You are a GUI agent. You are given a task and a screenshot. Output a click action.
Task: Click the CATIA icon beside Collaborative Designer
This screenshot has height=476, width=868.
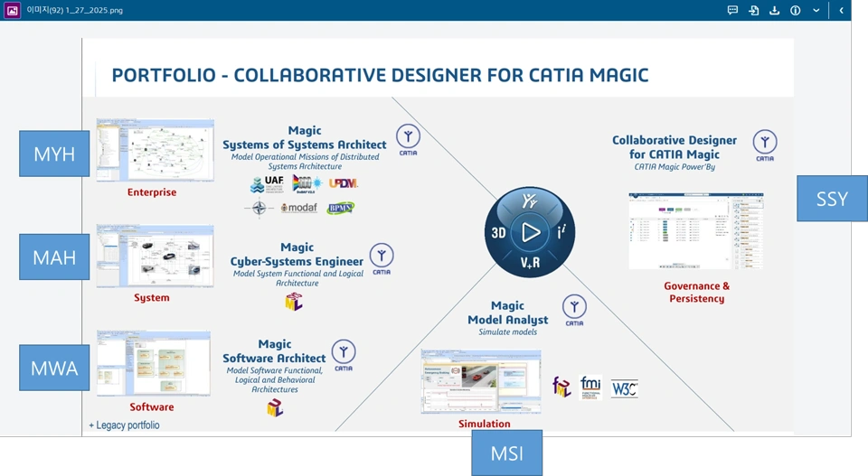(x=765, y=146)
